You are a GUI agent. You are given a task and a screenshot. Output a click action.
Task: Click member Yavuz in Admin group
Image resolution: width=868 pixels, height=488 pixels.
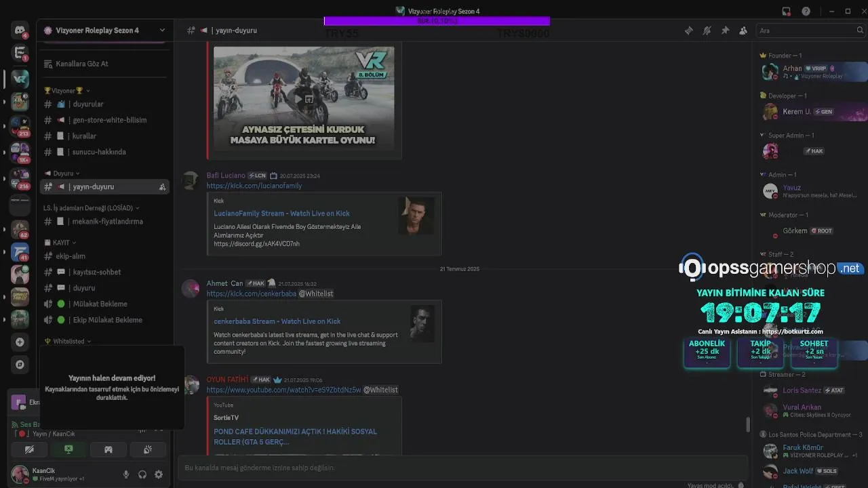811,191
